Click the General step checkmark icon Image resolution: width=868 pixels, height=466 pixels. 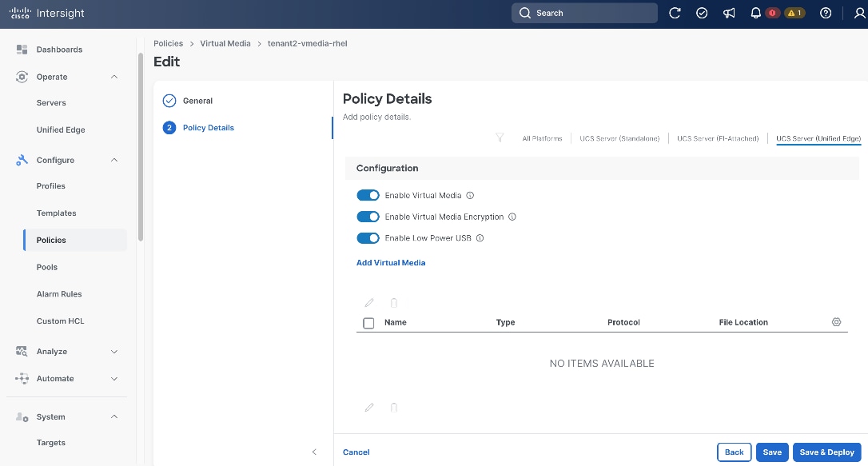tap(169, 101)
